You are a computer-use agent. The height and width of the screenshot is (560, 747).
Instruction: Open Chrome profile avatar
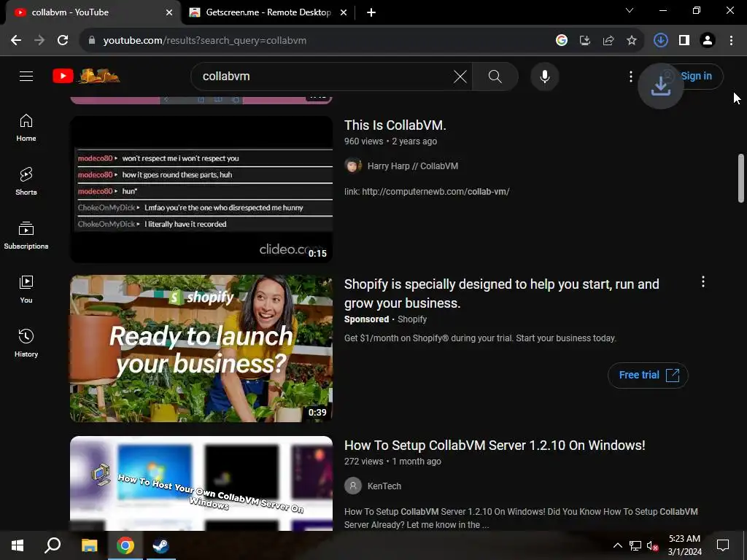[708, 41]
